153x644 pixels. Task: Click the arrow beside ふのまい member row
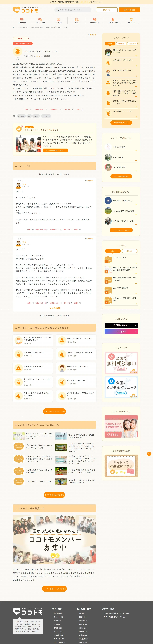(x=136, y=224)
